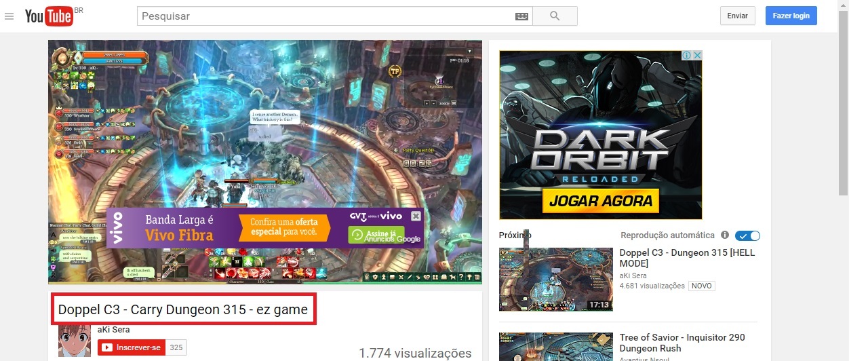Click Assine já in Vivo banner
The width and height of the screenshot is (868, 361).
click(x=376, y=234)
